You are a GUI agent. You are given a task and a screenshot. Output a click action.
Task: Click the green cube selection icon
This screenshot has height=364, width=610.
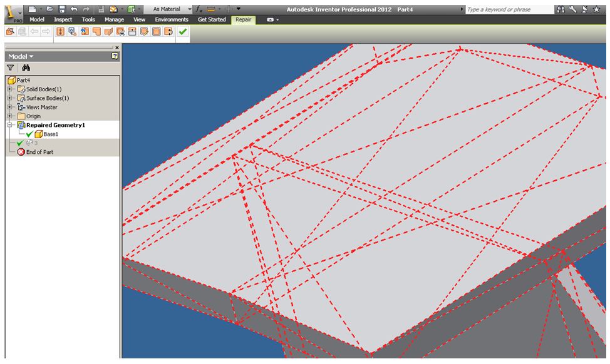click(x=132, y=9)
